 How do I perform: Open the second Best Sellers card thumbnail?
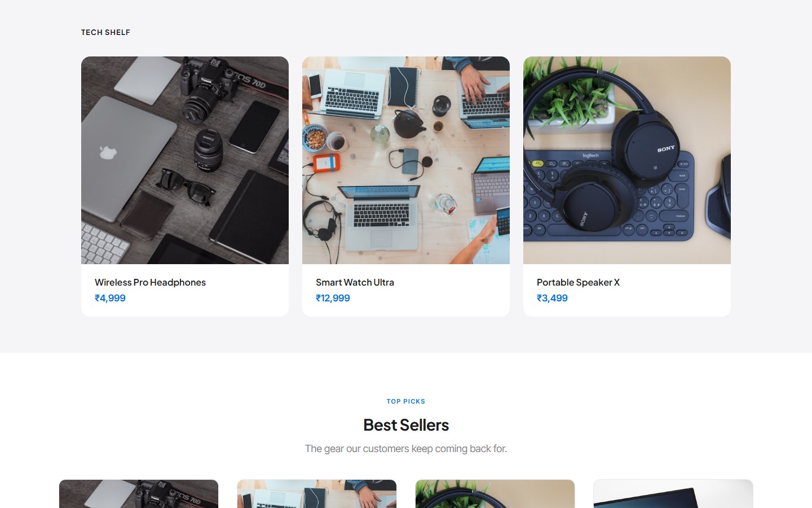point(317,494)
